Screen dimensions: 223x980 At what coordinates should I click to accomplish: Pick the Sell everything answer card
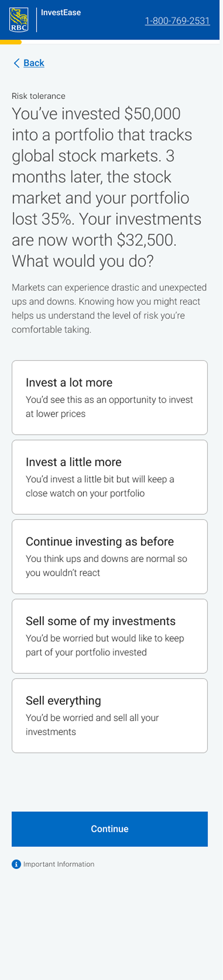coord(110,716)
